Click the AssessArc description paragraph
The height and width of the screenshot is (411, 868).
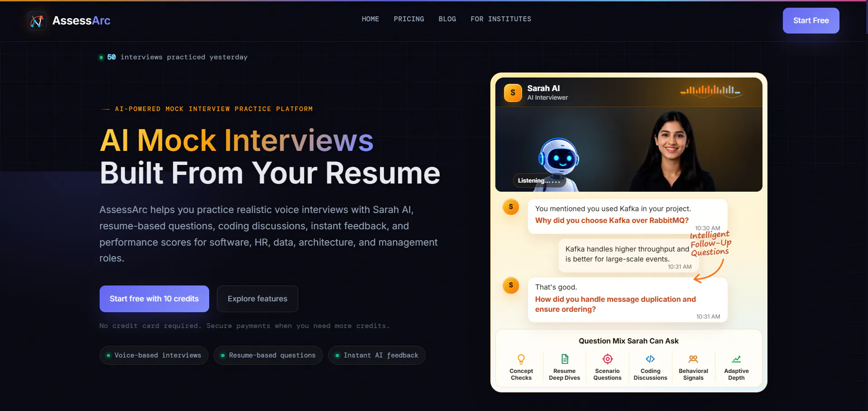[269, 234]
